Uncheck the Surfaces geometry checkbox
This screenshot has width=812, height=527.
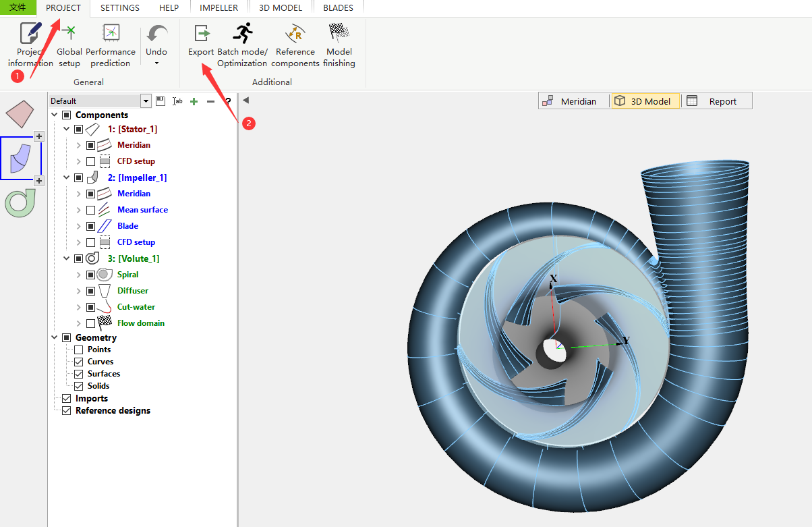79,374
